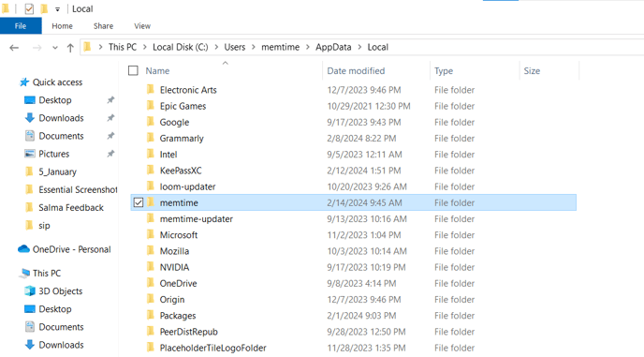Sort by Date modified column header
Image resolution: width=644 pixels, height=357 pixels.
point(356,70)
